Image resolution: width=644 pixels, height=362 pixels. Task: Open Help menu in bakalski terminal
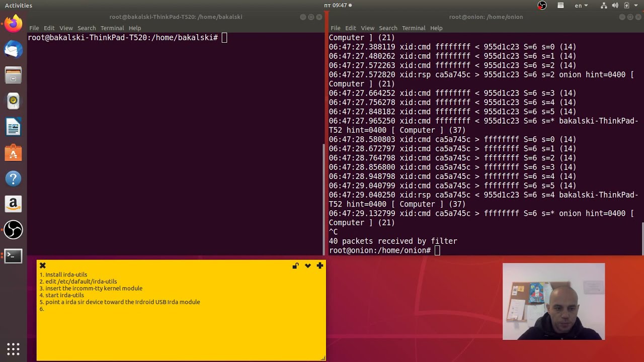tap(135, 28)
